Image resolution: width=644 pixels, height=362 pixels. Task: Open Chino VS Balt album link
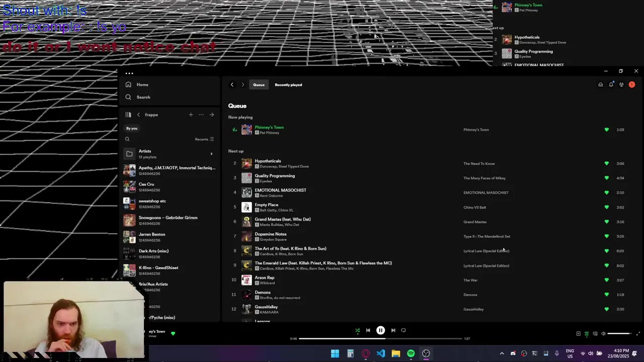474,207
